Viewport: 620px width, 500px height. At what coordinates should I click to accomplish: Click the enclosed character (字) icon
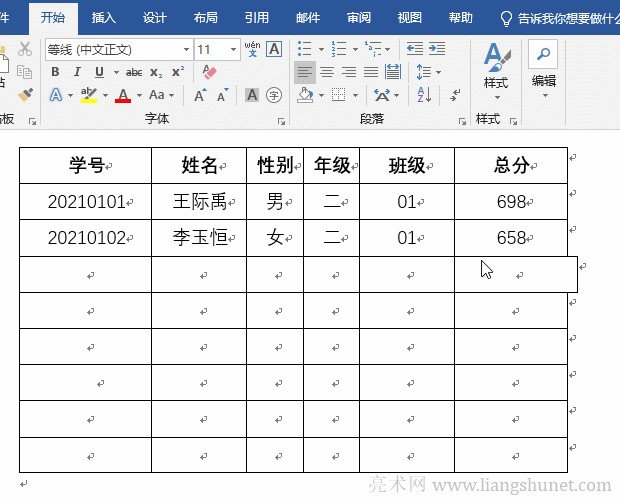point(274,95)
